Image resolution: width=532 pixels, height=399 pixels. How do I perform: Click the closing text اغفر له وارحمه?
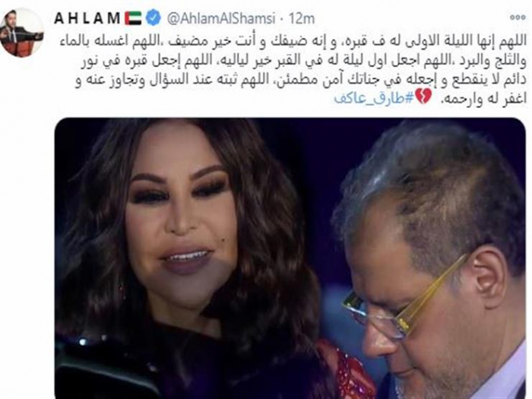483,98
